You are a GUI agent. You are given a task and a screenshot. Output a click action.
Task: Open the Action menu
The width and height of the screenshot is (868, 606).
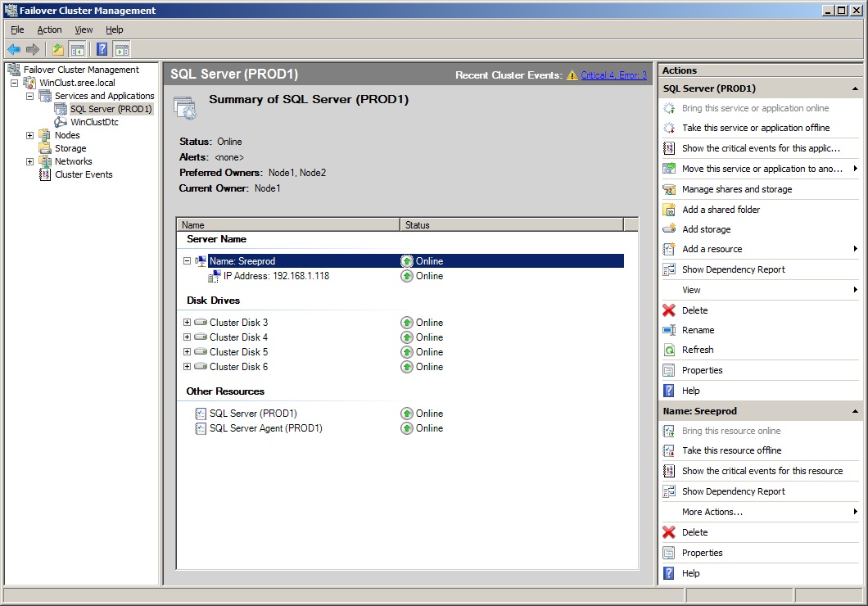pyautogui.click(x=49, y=29)
